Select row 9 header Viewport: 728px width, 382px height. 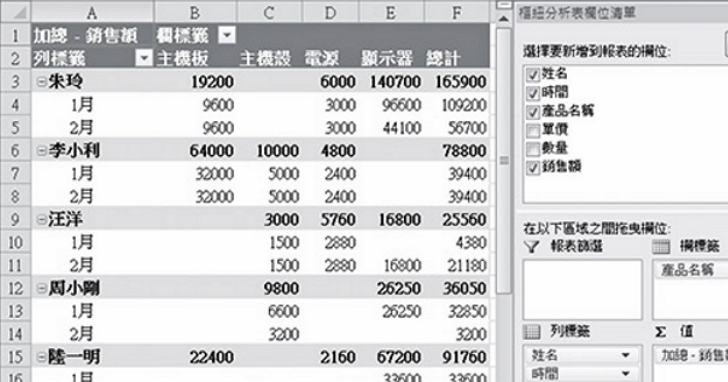[15, 220]
